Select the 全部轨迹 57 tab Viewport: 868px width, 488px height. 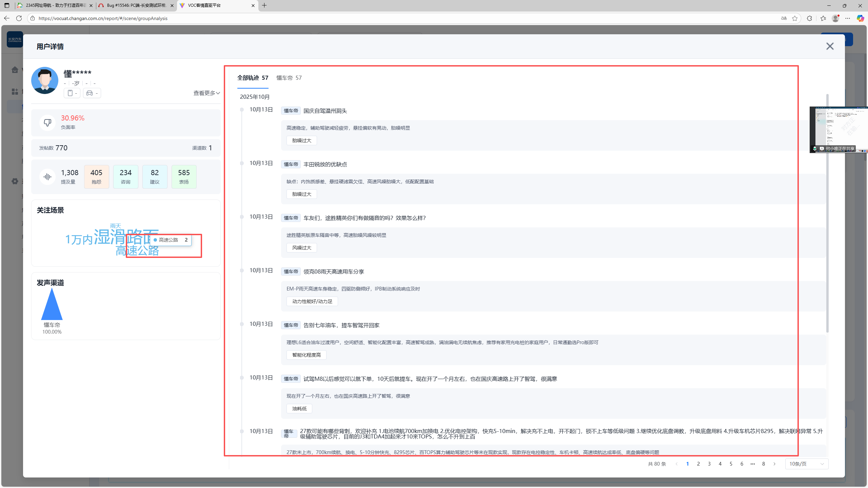253,78
